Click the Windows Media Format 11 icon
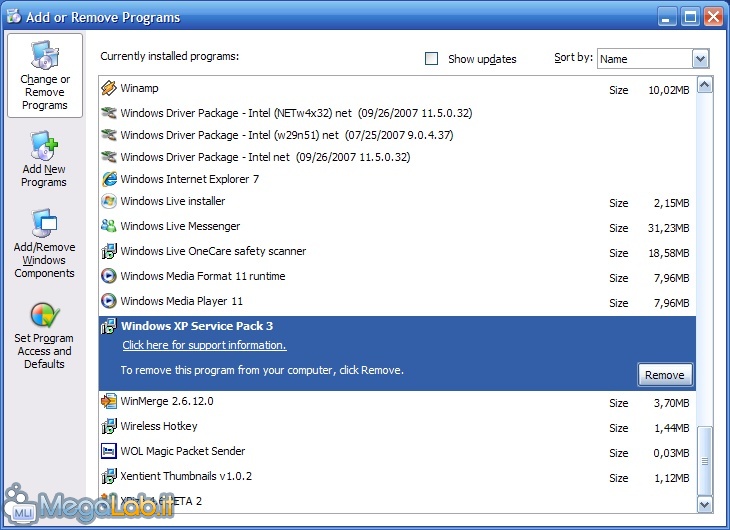The width and height of the screenshot is (730, 530). pos(109,276)
